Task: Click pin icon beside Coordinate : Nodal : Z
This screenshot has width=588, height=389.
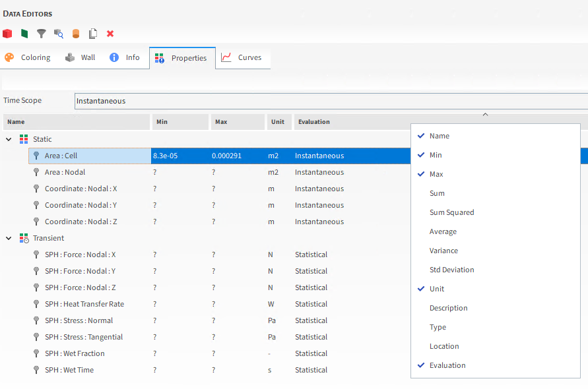Action: click(36, 222)
